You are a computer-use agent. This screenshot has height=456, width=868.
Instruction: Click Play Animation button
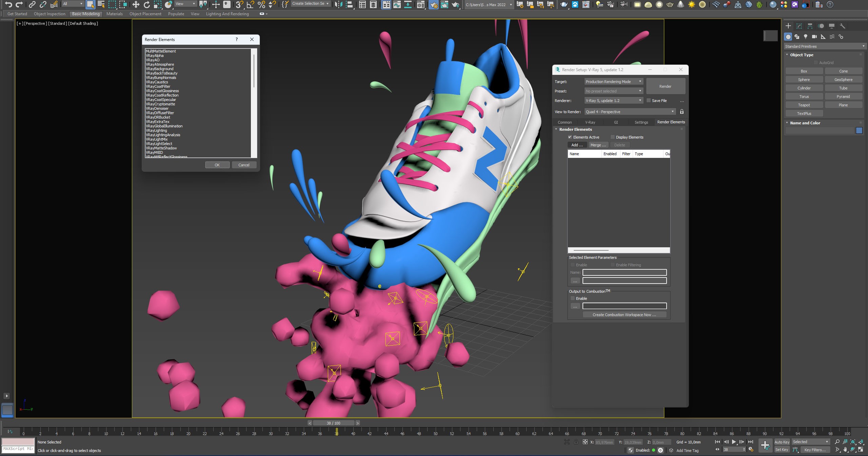point(734,442)
